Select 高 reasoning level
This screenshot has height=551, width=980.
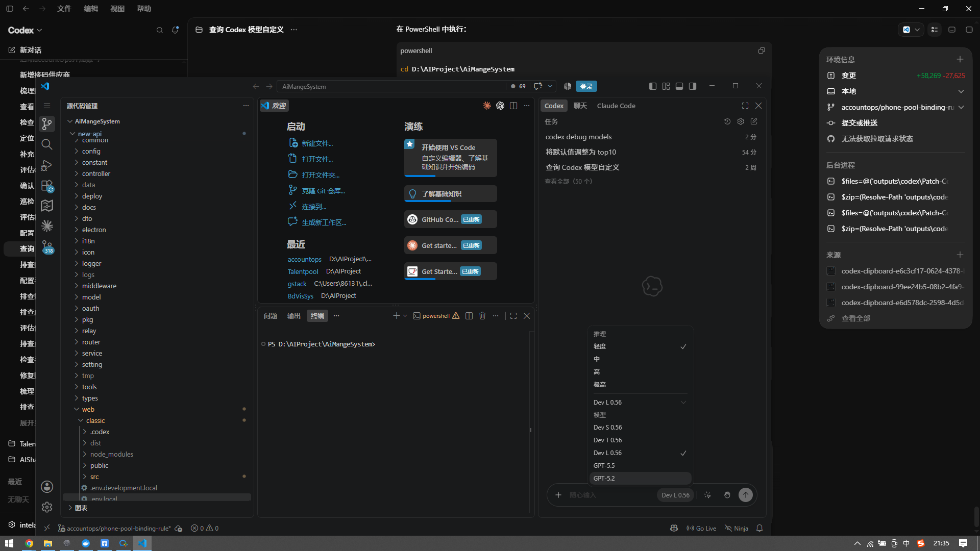click(x=640, y=372)
